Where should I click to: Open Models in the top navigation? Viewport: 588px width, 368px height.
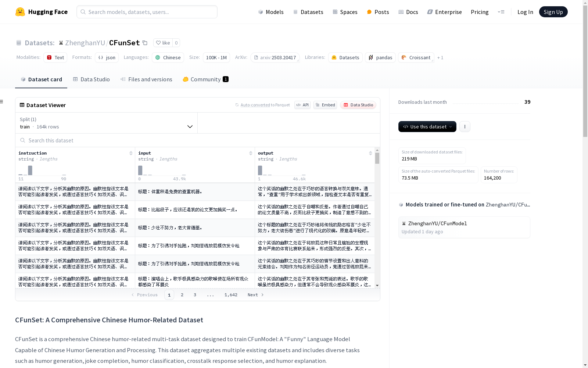[x=271, y=12]
